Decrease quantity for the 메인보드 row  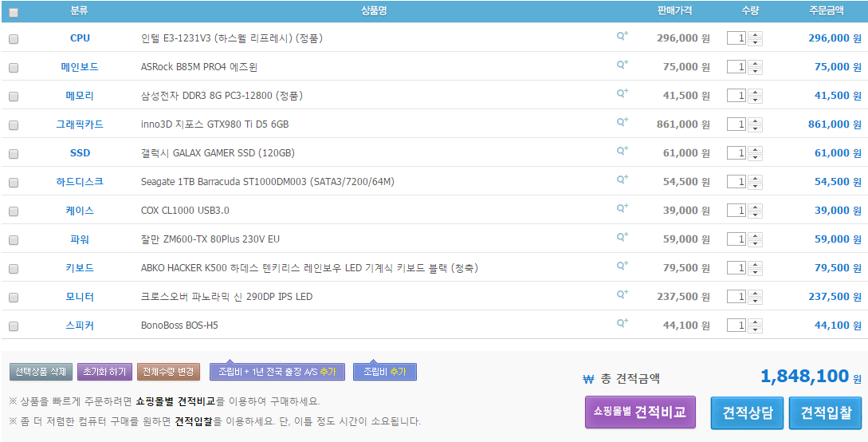pyautogui.click(x=755, y=71)
